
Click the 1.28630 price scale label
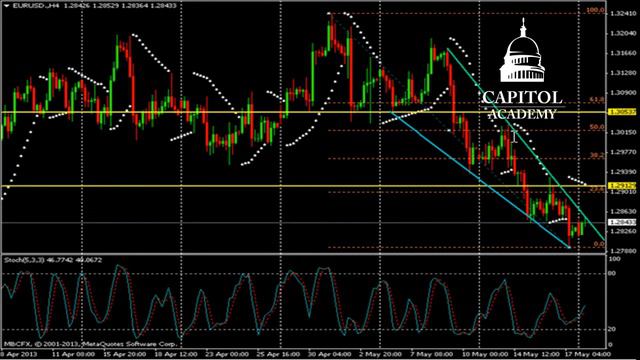623,211
